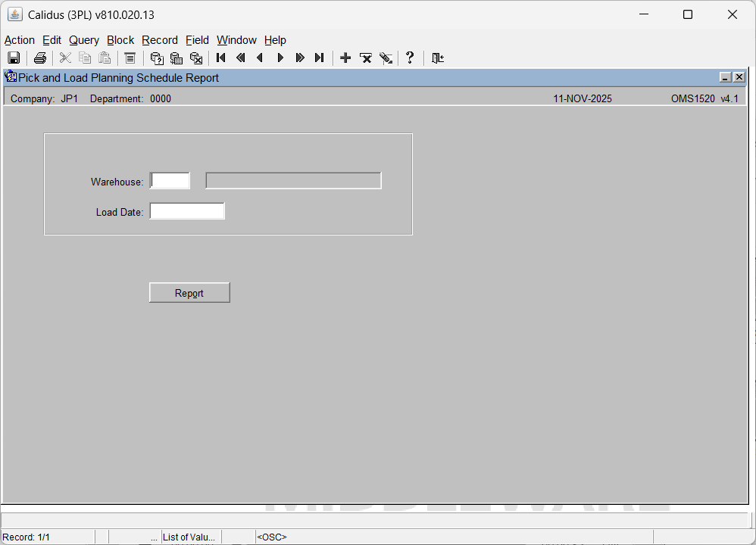
Task: Go to the first record
Action: (x=221, y=58)
